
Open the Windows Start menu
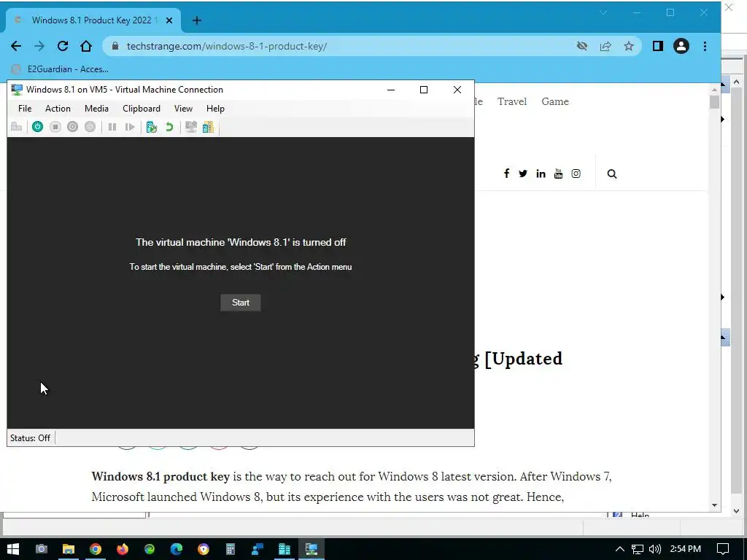pyautogui.click(x=13, y=549)
